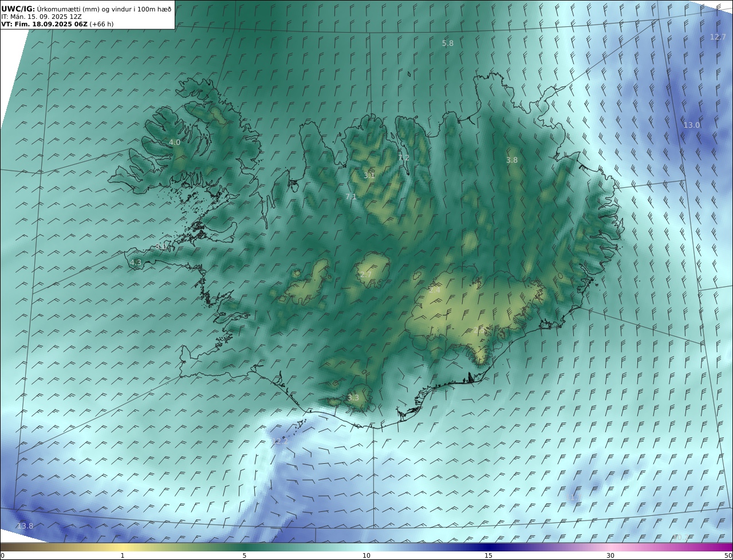Click the 2.7 value on the central glacier
The image size is (733, 560).
pyautogui.click(x=365, y=275)
